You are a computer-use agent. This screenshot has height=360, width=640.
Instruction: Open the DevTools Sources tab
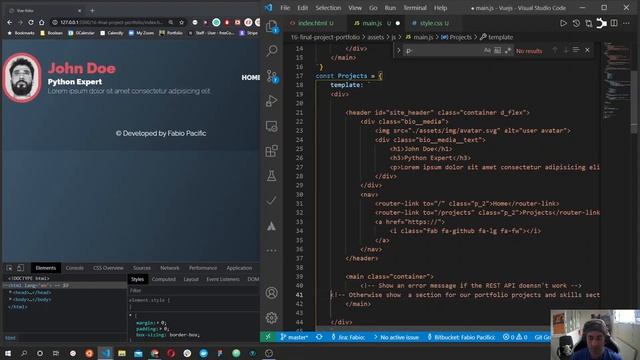tap(142, 268)
